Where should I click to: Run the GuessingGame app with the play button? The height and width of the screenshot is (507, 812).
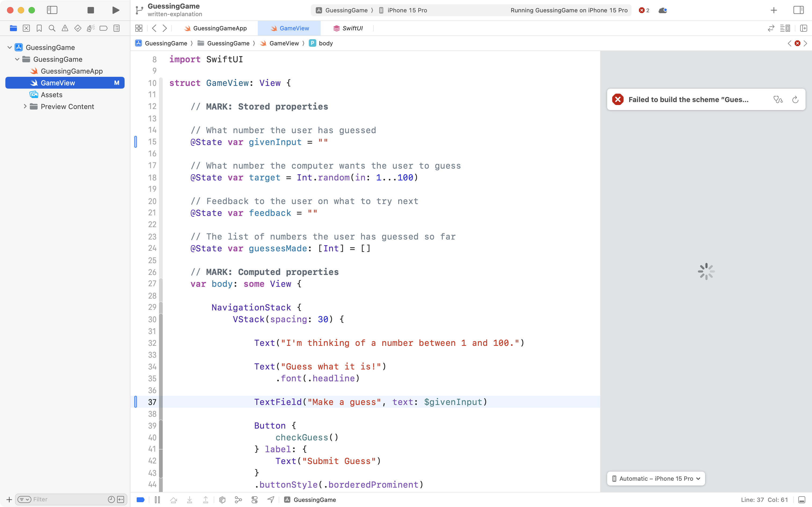[115, 10]
